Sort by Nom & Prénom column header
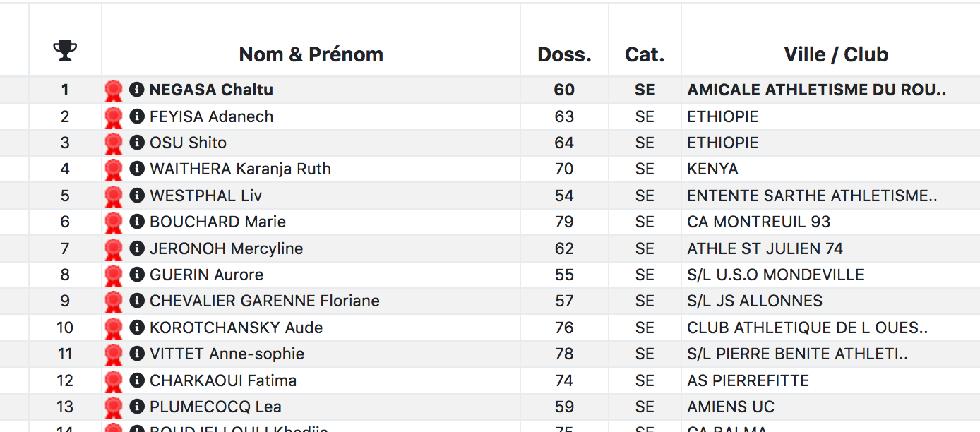Image resolution: width=980 pixels, height=432 pixels. (311, 54)
